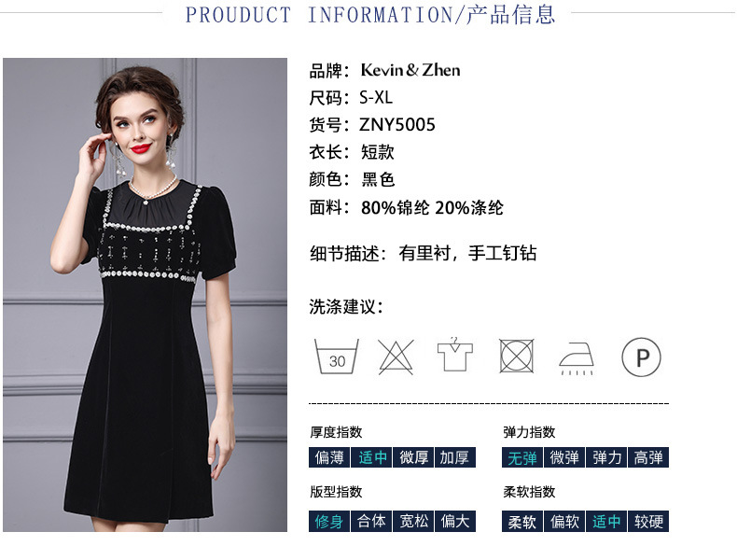Select the 适中 thickness option
Screen dimensions: 737x560
pyautogui.click(x=371, y=457)
